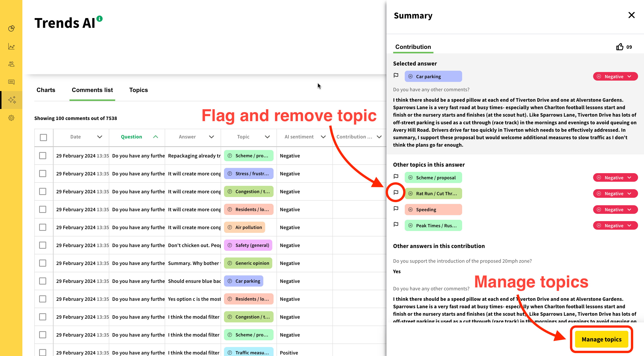Open the pie chart sidebar icon

click(11, 29)
